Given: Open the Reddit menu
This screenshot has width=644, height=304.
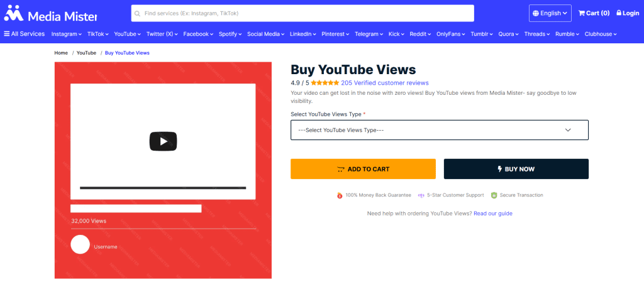Looking at the screenshot, I should [421, 34].
